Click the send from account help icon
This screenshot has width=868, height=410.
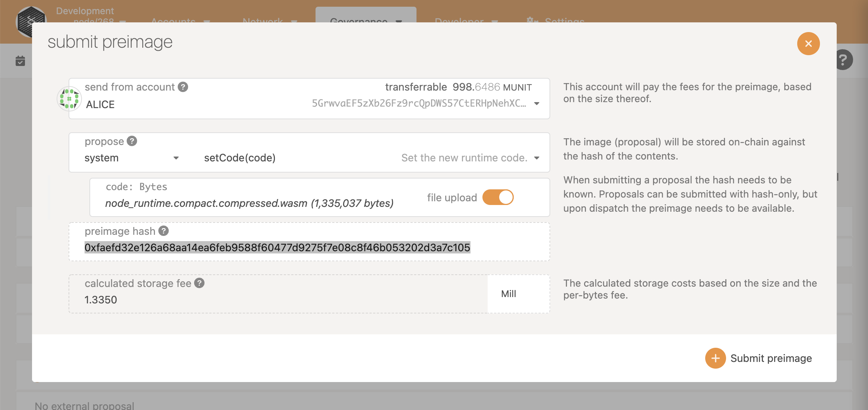(183, 87)
